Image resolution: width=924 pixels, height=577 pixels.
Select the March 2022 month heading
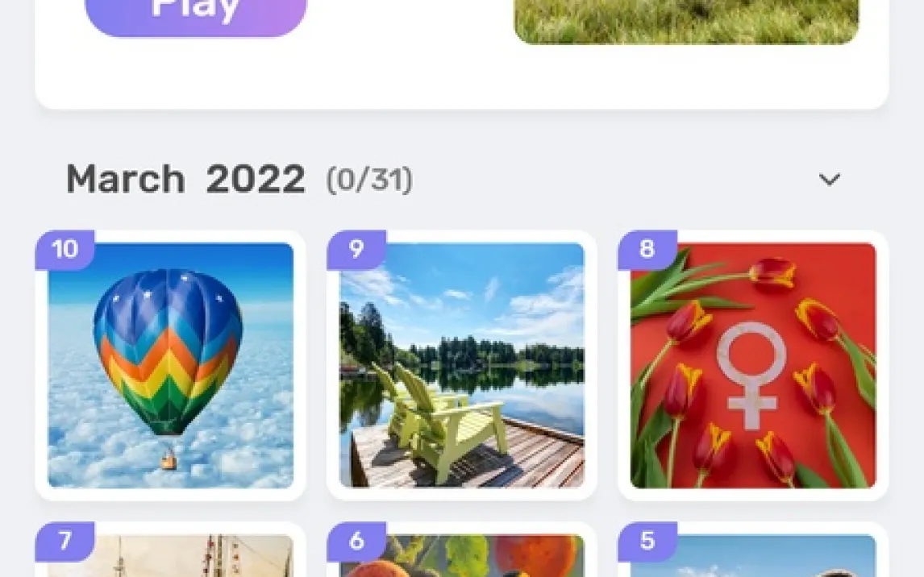[185, 179]
